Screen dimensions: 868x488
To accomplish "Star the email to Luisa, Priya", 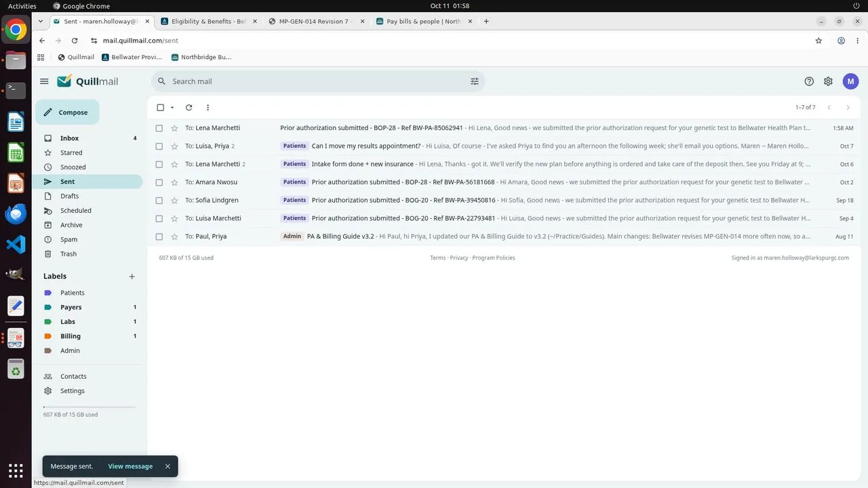I will click(174, 146).
